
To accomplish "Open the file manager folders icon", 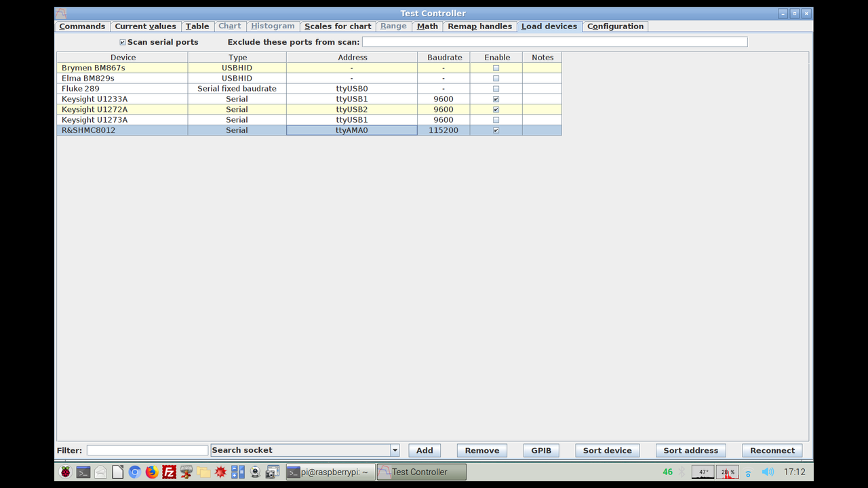I will [203, 472].
